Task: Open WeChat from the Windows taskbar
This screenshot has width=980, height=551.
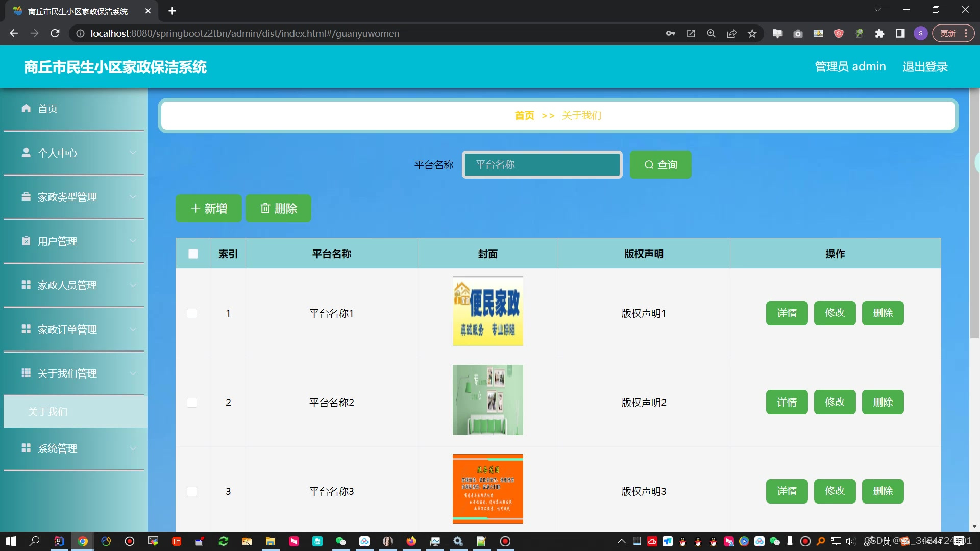Action: pyautogui.click(x=340, y=541)
